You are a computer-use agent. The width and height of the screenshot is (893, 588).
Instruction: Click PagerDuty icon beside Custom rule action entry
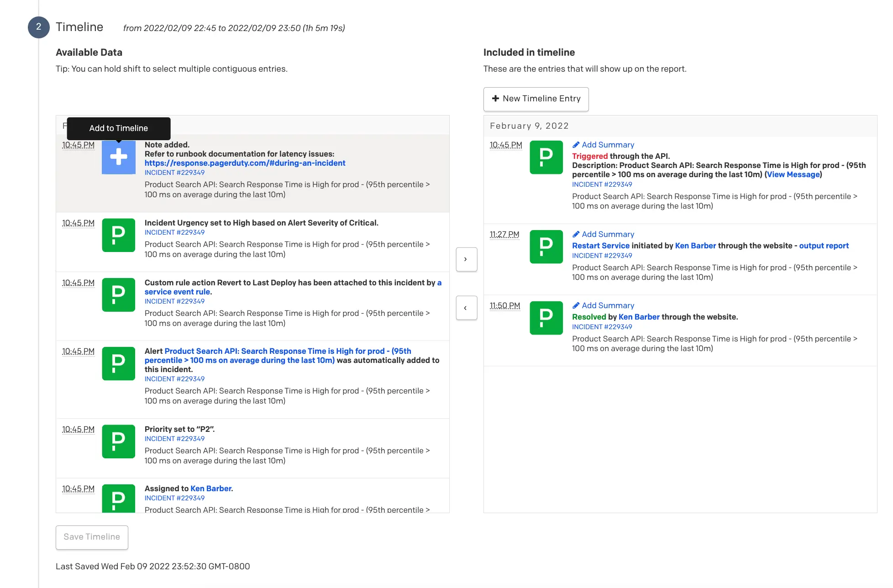pos(118,295)
